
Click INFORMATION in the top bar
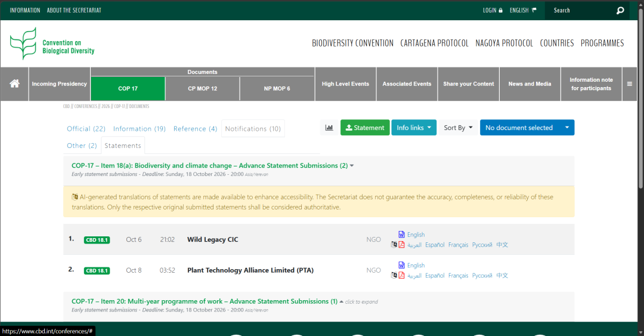click(25, 10)
